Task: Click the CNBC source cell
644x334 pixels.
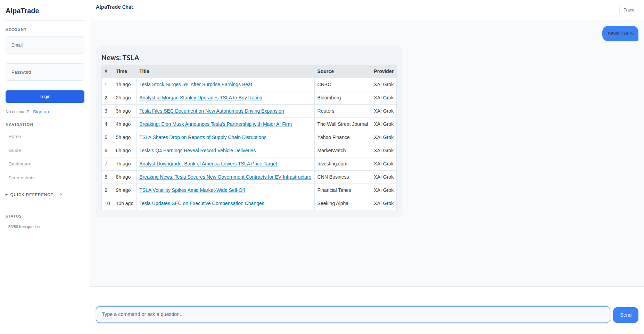Action: (x=342, y=84)
